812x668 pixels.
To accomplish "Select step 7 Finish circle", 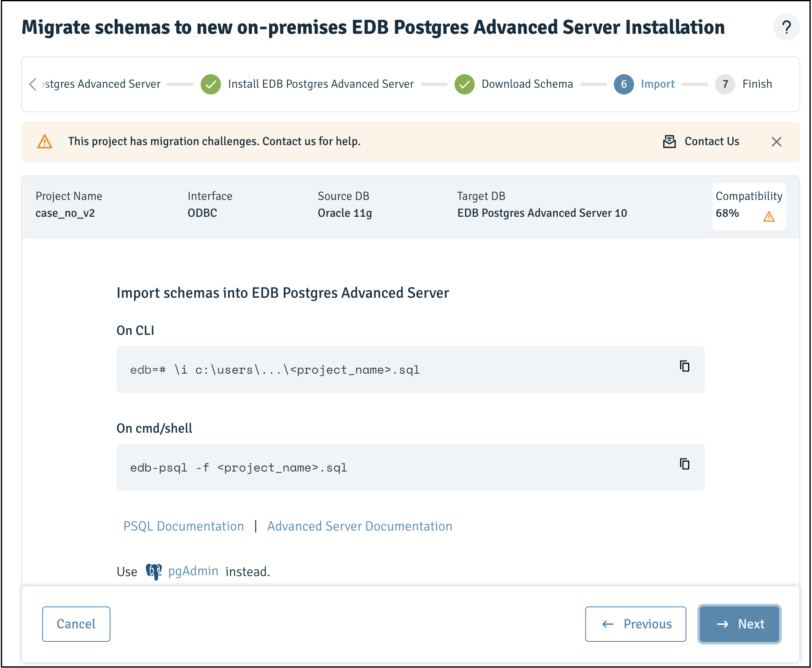I will click(x=725, y=84).
